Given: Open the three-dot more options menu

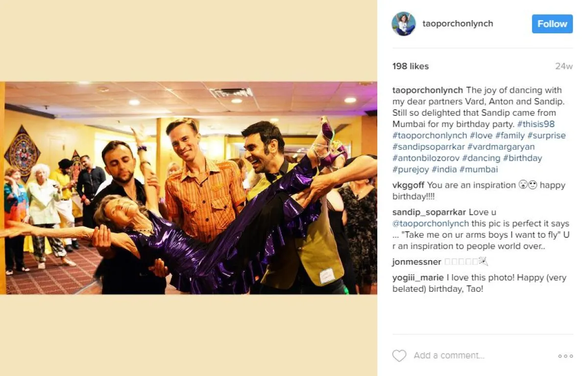Looking at the screenshot, I should pos(565,356).
